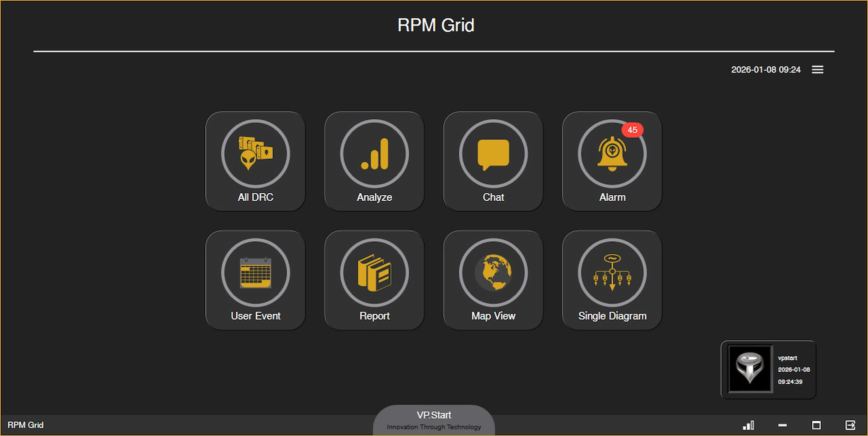Click the session time 09:24:39
The width and height of the screenshot is (868, 436).
(790, 382)
